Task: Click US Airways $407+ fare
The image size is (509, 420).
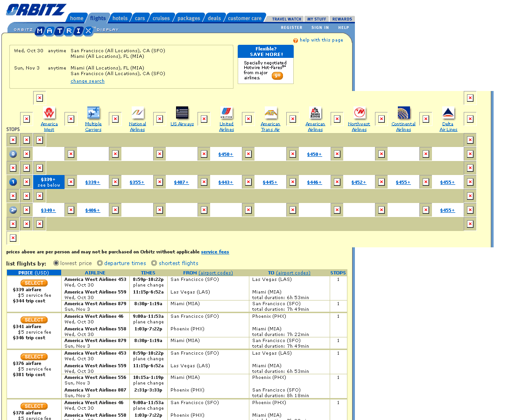Action: [x=181, y=182]
